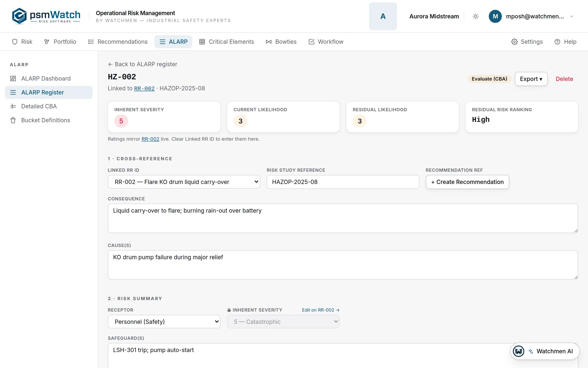
Task: Click the Residual Likelihood 3 badge
Action: pos(360,121)
